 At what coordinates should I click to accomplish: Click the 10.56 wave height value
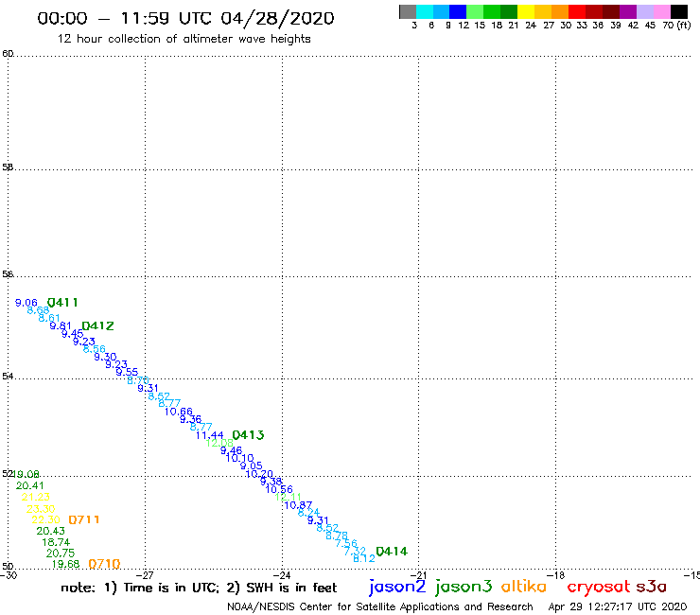coord(279,489)
